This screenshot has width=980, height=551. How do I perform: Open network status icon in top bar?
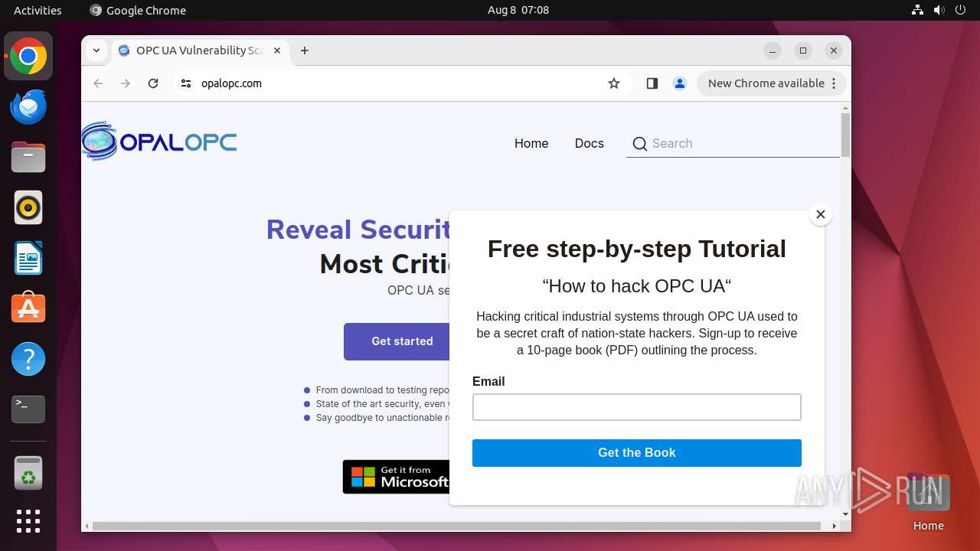point(917,10)
